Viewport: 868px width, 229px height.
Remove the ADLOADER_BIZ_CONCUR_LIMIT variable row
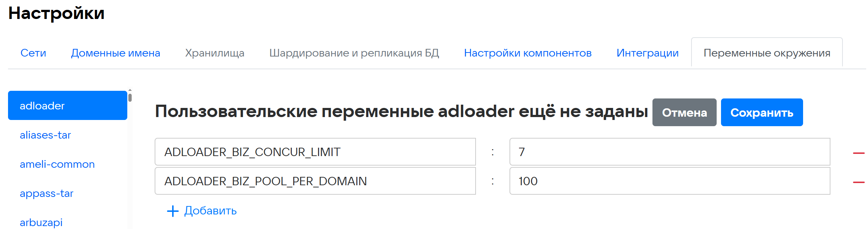point(859,153)
